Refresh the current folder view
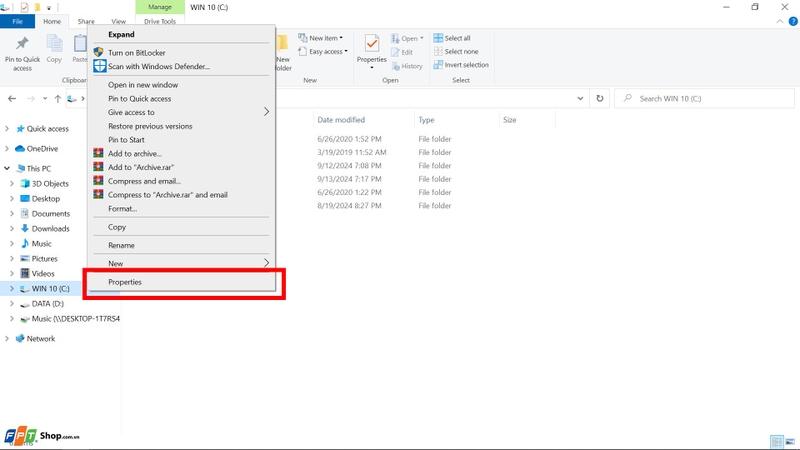The height and width of the screenshot is (450, 800). coord(599,98)
